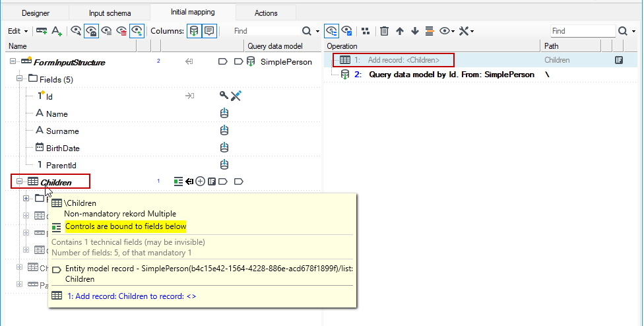Viewport: 644px width, 326px height.
Task: Select the Children record in the tree
Action: coord(55,182)
